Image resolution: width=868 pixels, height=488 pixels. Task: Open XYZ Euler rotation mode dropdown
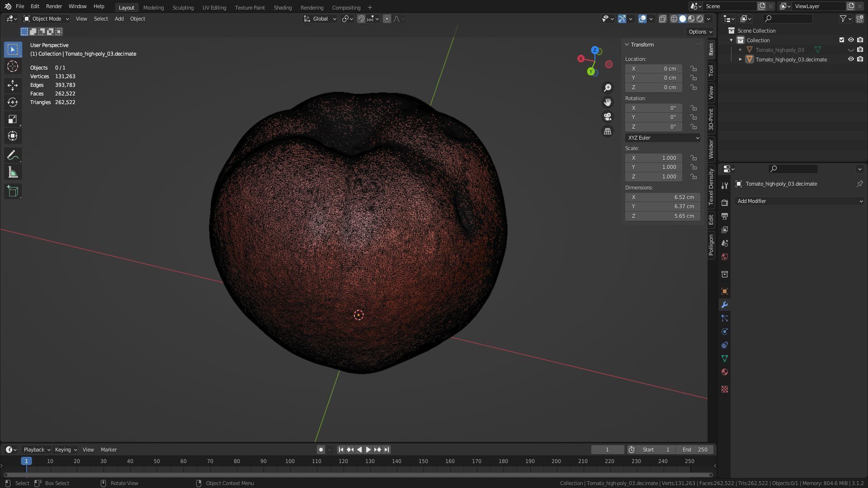(663, 138)
